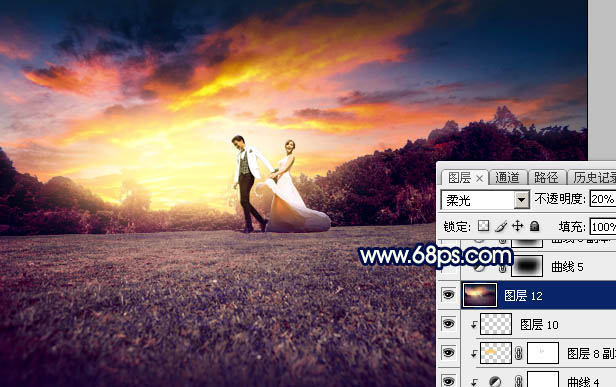Click clipping arrow icon on 图层 10
616x387 pixels.
pos(474,325)
